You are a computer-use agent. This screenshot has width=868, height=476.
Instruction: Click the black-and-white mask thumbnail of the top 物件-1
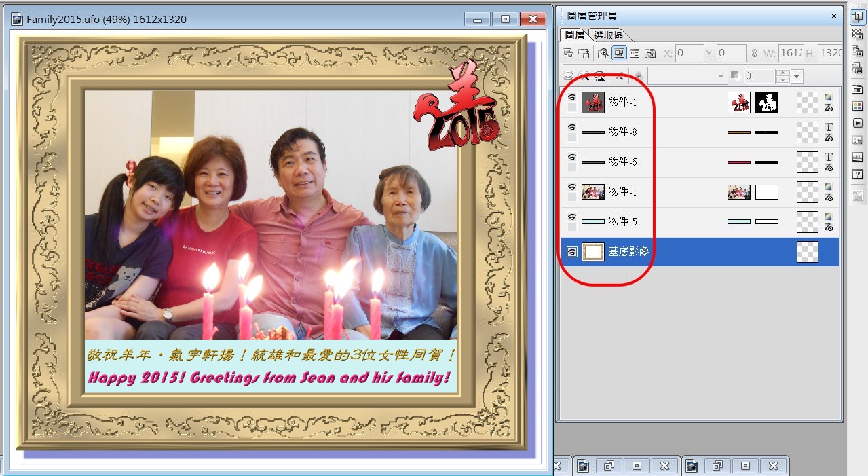(x=767, y=103)
